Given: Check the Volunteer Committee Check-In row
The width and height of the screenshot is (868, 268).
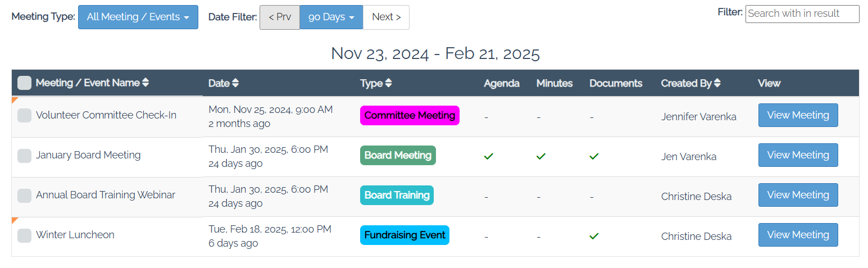Looking at the screenshot, I should click(24, 116).
